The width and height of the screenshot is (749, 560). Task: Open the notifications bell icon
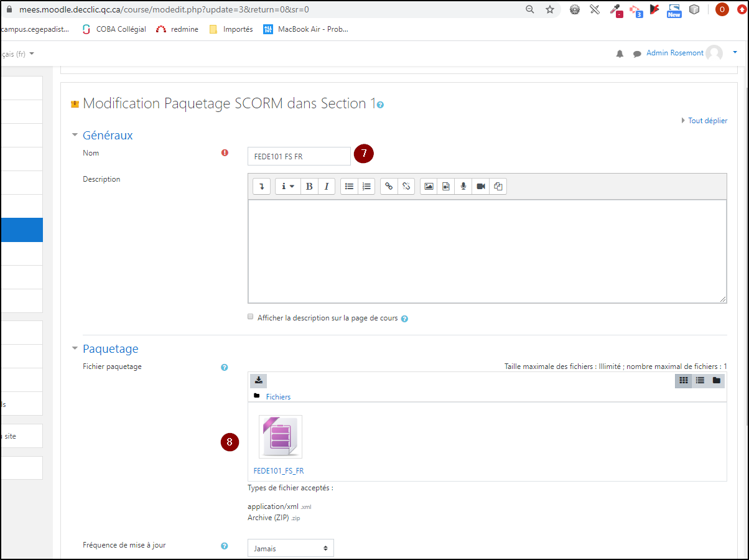[x=620, y=54]
